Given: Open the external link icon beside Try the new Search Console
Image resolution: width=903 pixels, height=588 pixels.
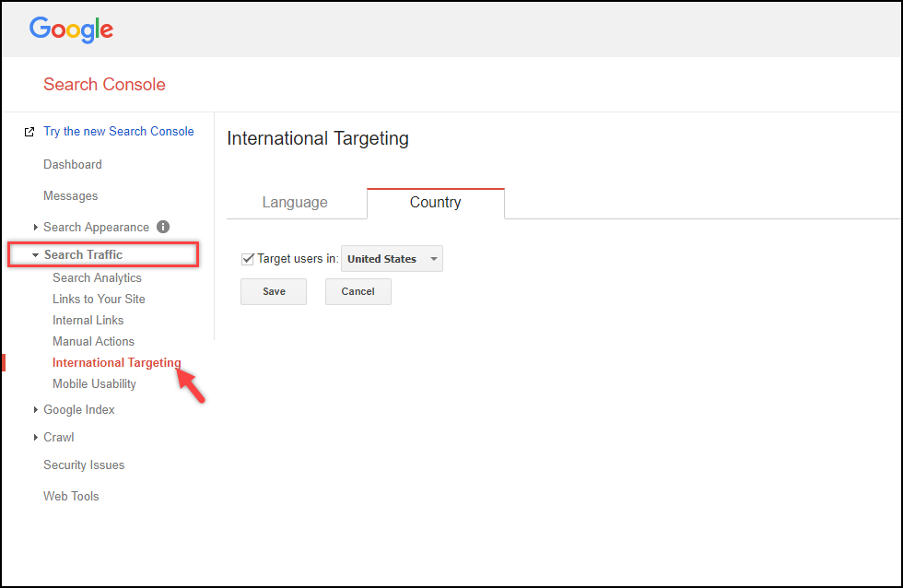Looking at the screenshot, I should [x=29, y=132].
